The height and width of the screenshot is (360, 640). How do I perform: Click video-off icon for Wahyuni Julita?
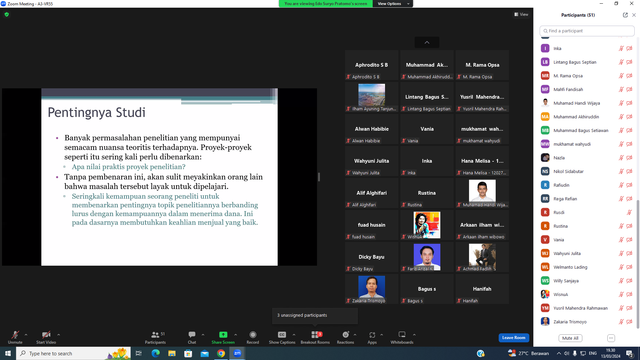point(629,253)
